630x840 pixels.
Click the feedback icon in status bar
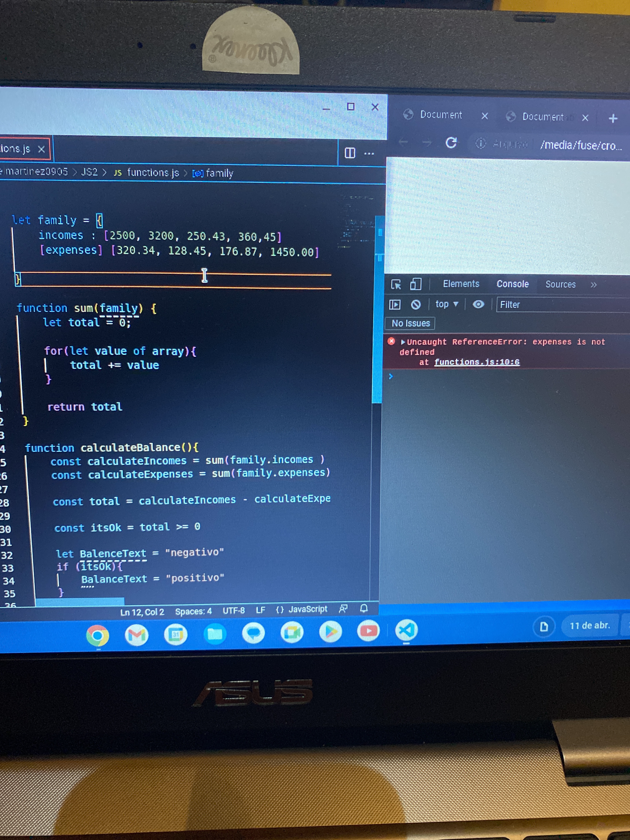343,609
